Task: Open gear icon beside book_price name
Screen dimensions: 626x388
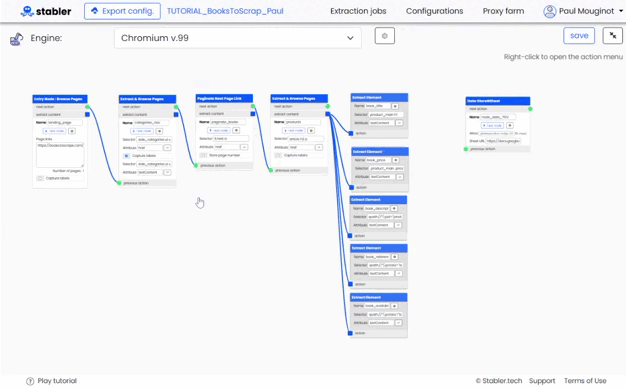Action: (396, 160)
